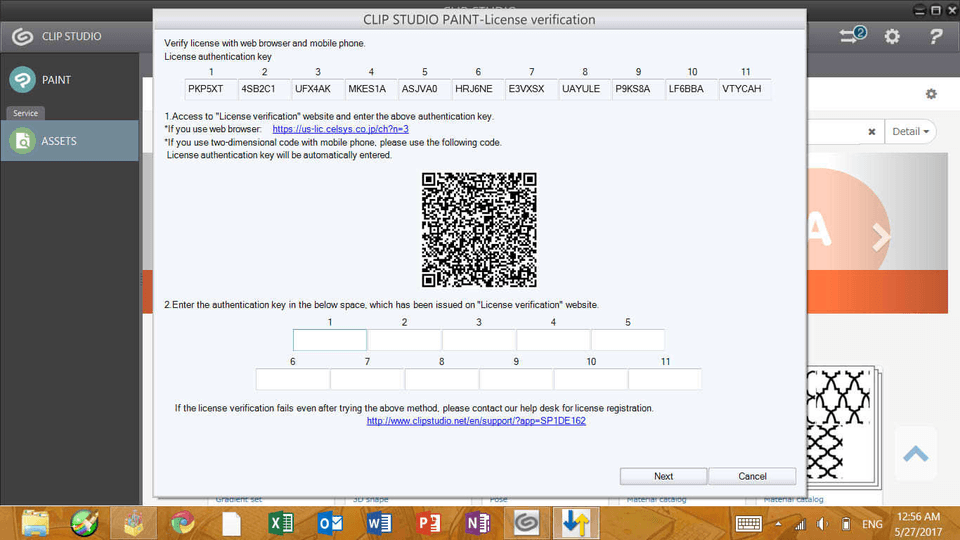Clear the search field with the X

click(871, 132)
